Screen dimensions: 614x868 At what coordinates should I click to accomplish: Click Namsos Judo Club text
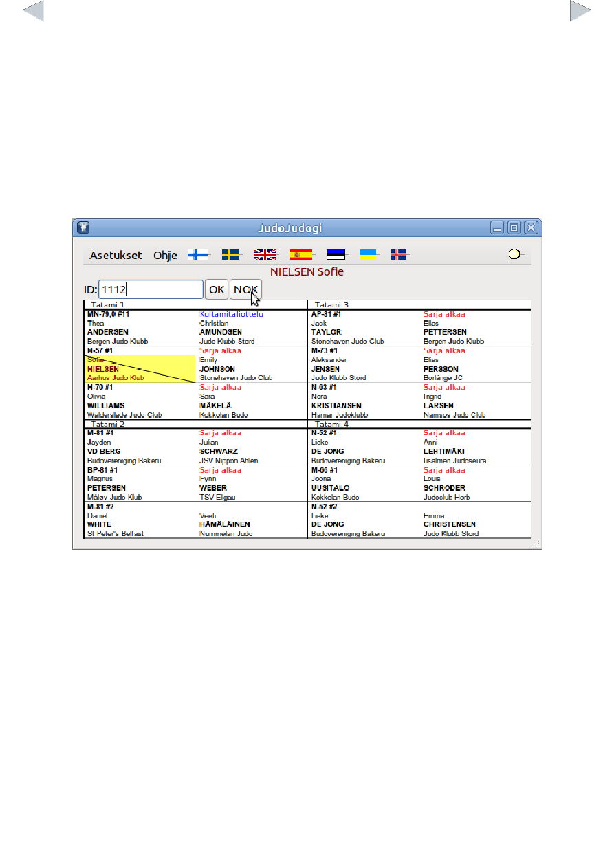tap(454, 415)
